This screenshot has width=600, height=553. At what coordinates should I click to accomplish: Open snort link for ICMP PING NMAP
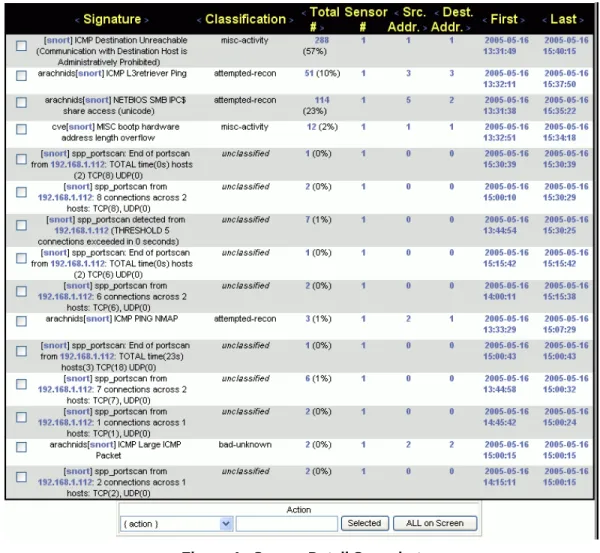coord(98,319)
